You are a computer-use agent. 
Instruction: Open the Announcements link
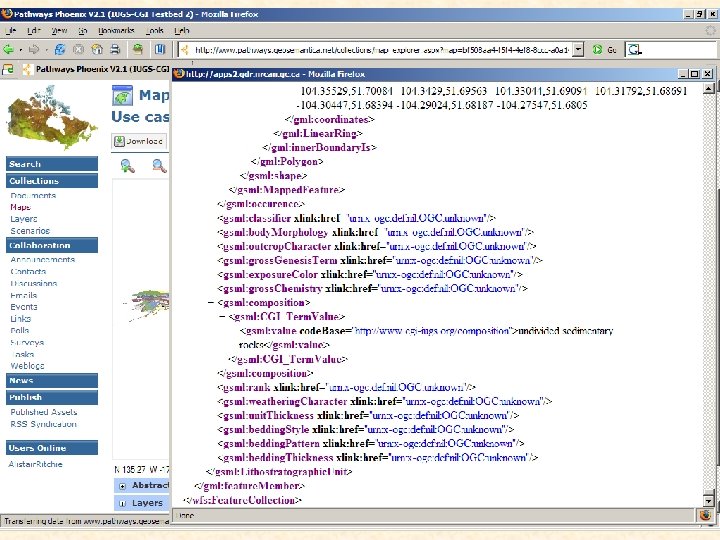[43, 259]
